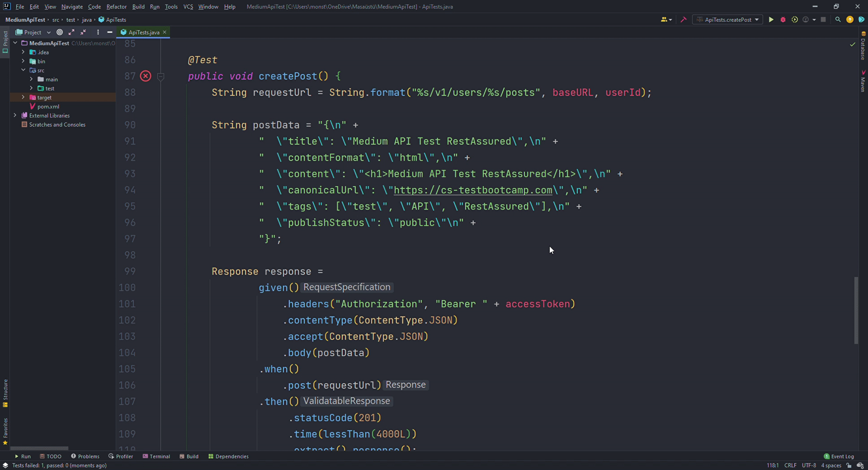This screenshot has width=868, height=470.
Task: Fold the createPost method on line 87
Action: 160,76
